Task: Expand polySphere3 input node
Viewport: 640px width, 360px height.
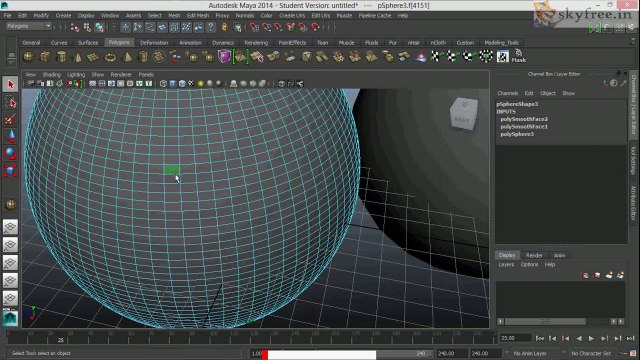Action: (x=517, y=134)
